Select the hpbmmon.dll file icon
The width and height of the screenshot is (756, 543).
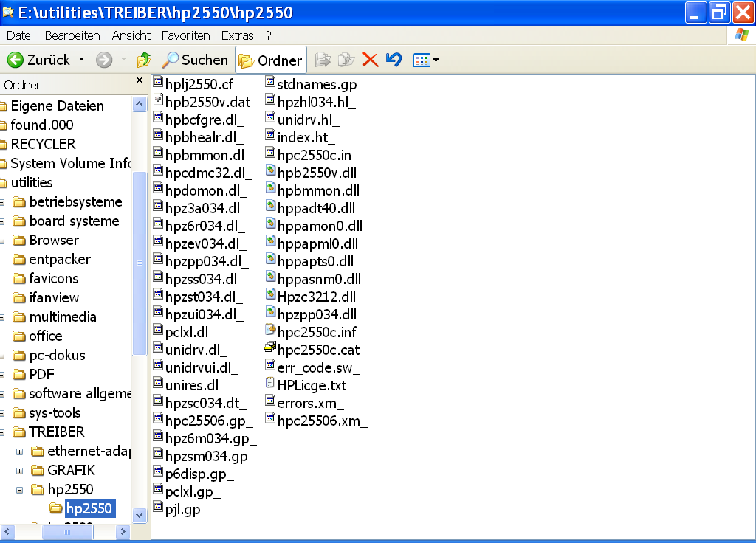270,189
